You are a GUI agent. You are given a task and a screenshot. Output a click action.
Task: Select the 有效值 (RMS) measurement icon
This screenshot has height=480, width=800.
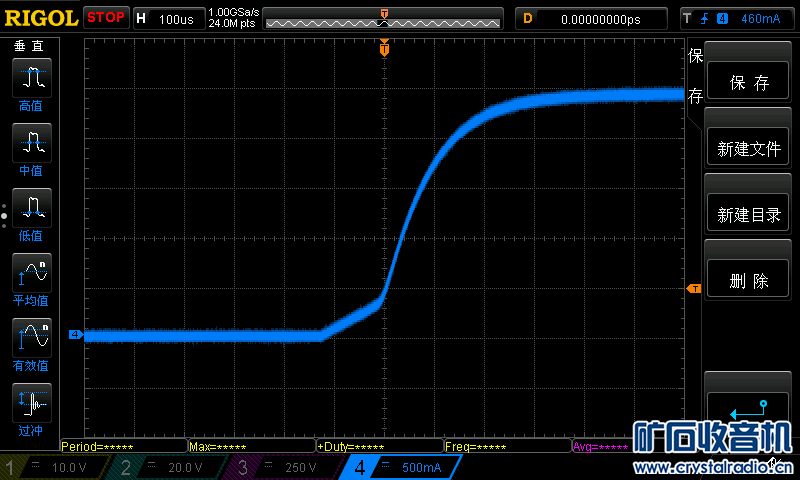coord(32,338)
